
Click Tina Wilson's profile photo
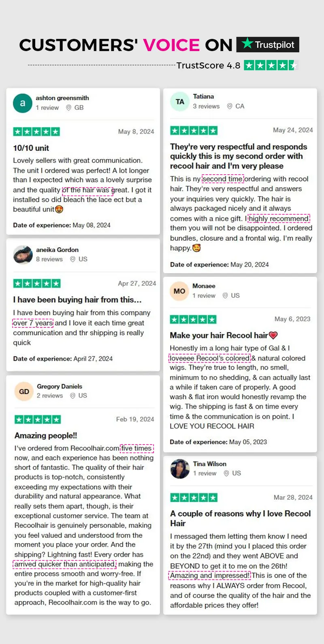(x=180, y=469)
